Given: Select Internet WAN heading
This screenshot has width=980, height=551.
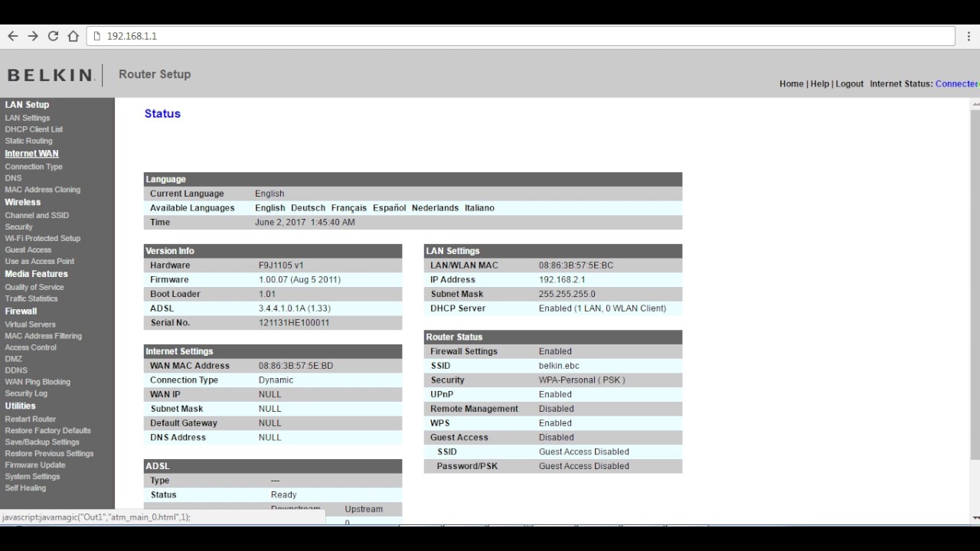Looking at the screenshot, I should click(31, 154).
